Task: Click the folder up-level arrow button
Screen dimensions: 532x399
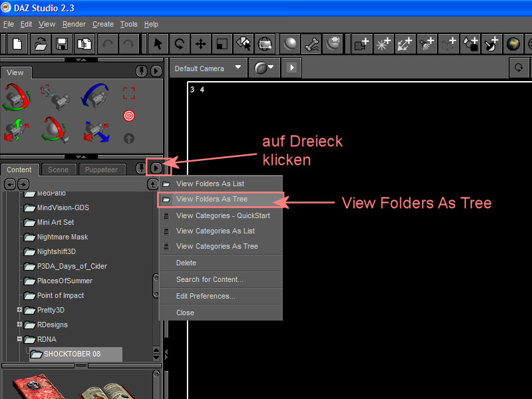Action: 153,184
